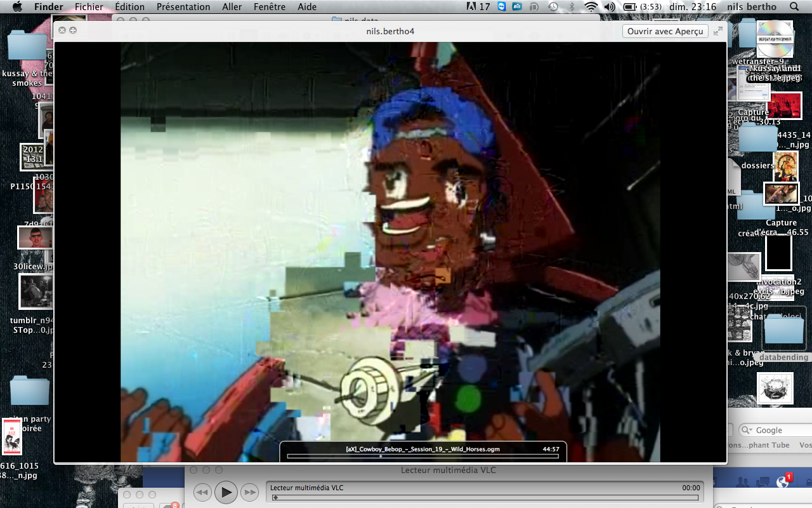Open the Fichier menu
812x508 pixels.
click(89, 7)
